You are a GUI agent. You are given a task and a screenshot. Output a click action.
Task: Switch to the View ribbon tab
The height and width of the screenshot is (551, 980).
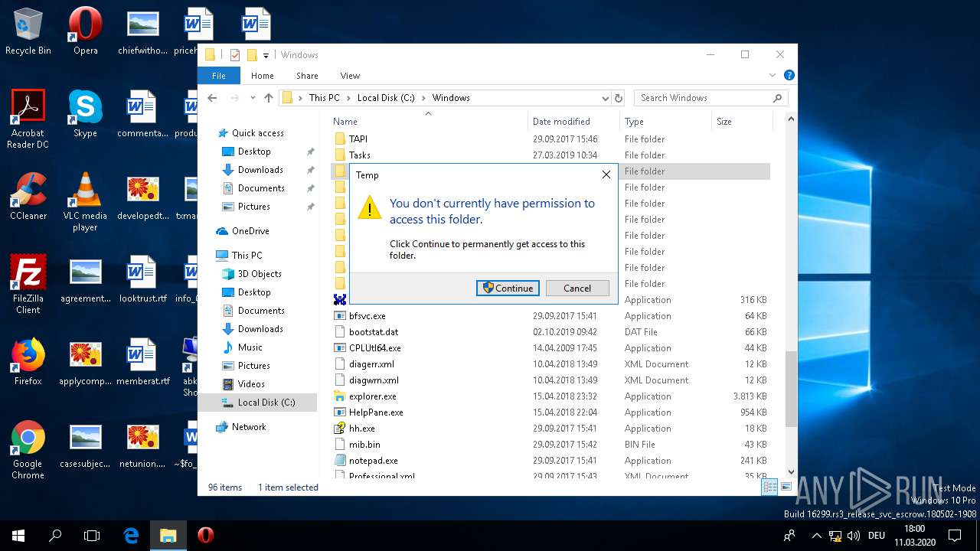pos(350,76)
